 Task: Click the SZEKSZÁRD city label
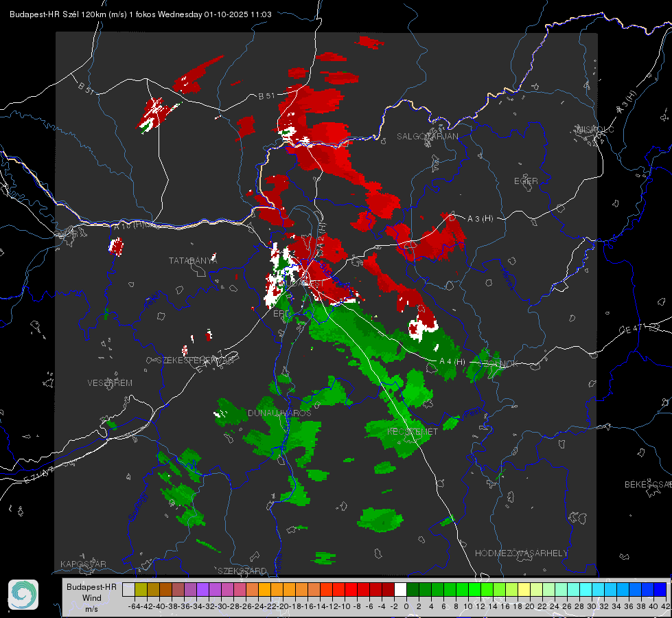tap(242, 571)
